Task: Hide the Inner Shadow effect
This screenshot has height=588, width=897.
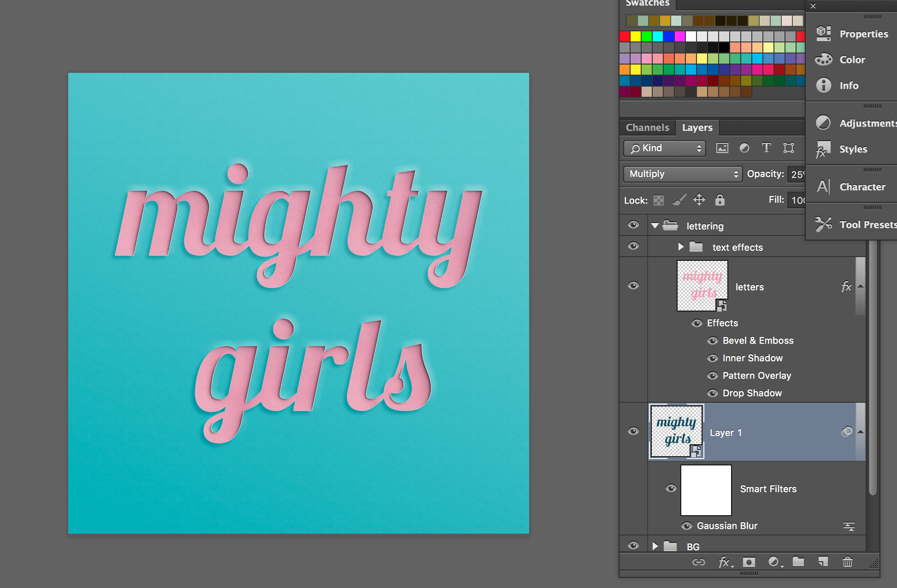Action: point(713,358)
